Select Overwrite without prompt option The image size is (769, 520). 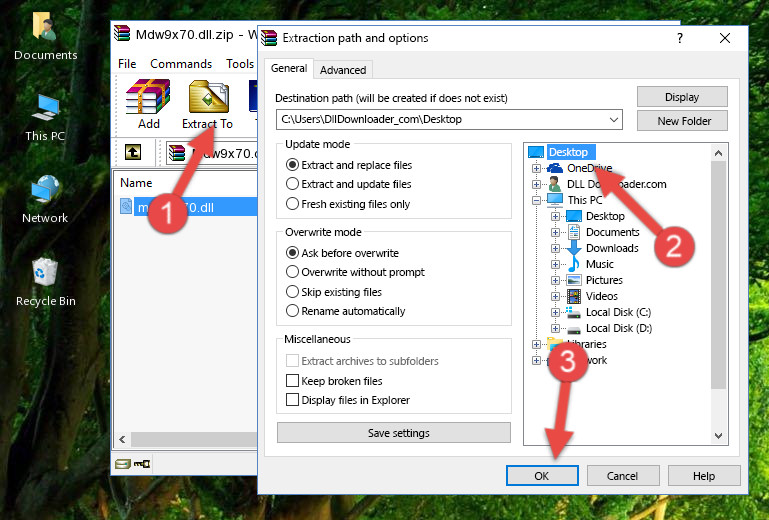(x=355, y=272)
